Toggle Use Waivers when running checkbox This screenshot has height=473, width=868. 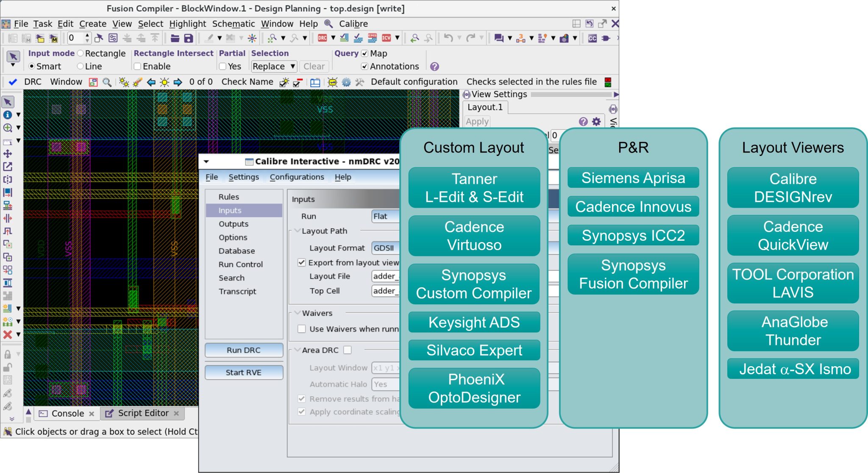coord(302,329)
